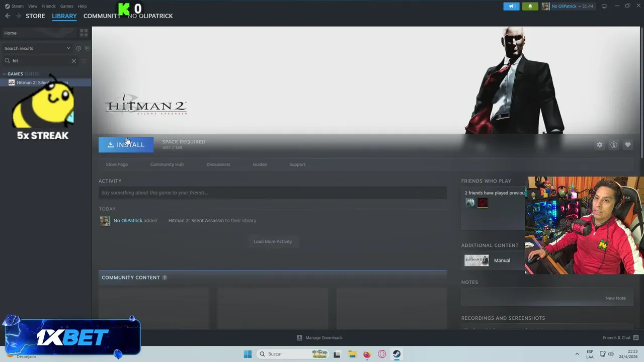The image size is (644, 362).
Task: Click the activity comment input box
Action: 273,193
